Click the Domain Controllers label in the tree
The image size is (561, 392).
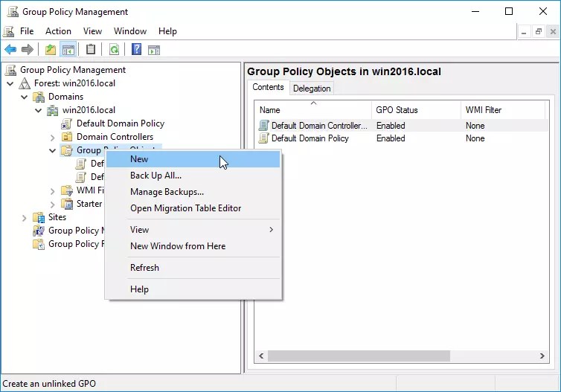[x=115, y=137]
